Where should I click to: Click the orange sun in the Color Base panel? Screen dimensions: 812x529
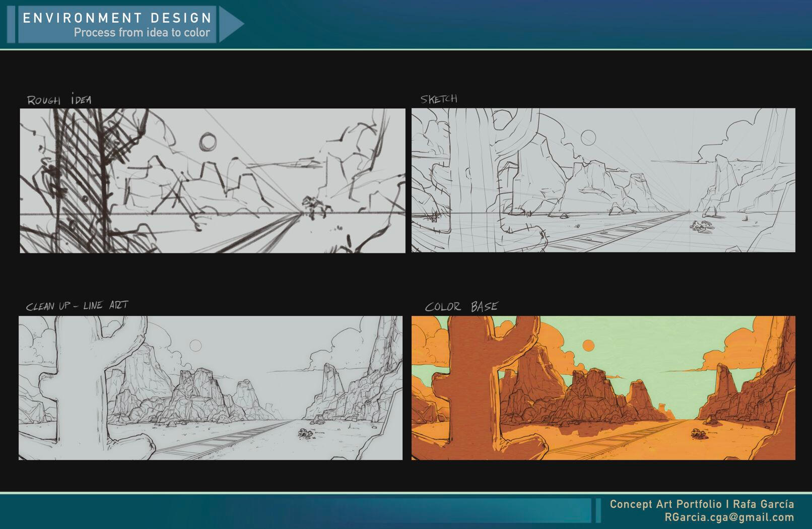pos(588,346)
